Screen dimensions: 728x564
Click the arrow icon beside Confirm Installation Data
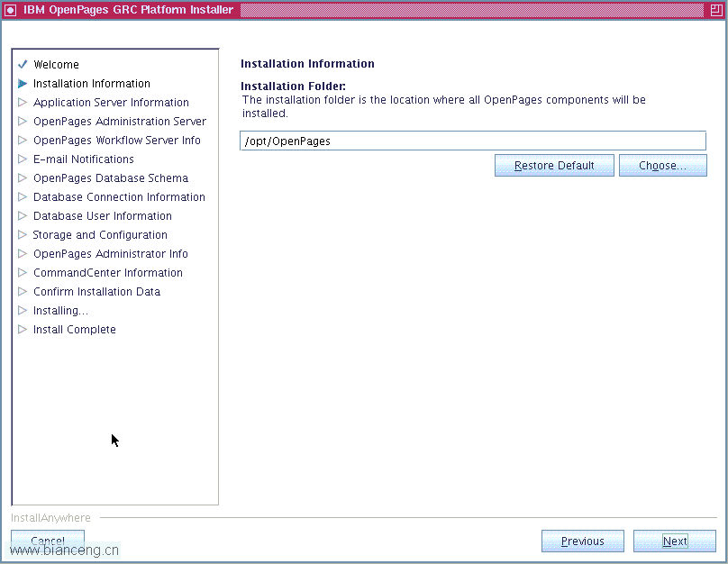[x=23, y=292]
